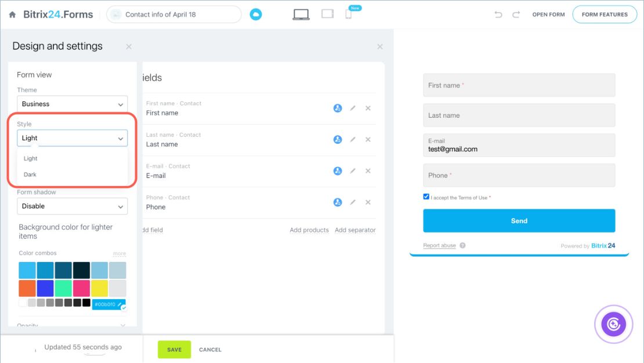The height and width of the screenshot is (363, 644).
Task: Toggle I accept the Terms of Use checkbox
Action: tap(426, 197)
